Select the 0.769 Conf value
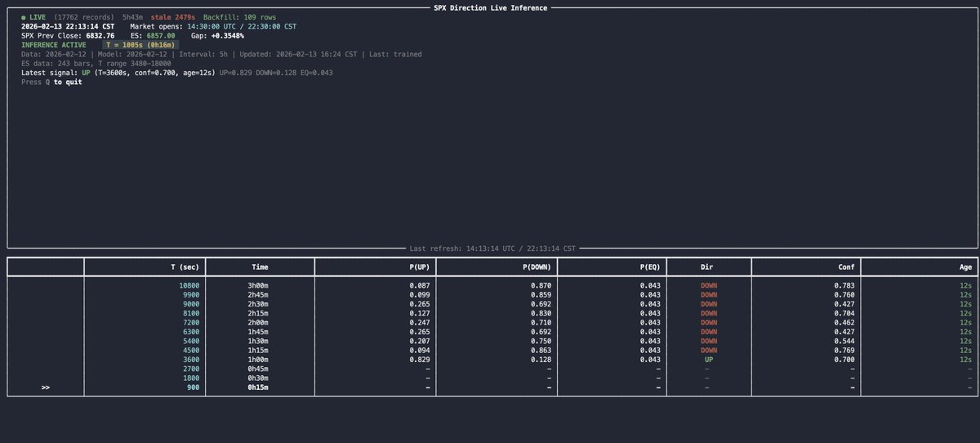Screen dimensions: 980x443 pos(844,351)
